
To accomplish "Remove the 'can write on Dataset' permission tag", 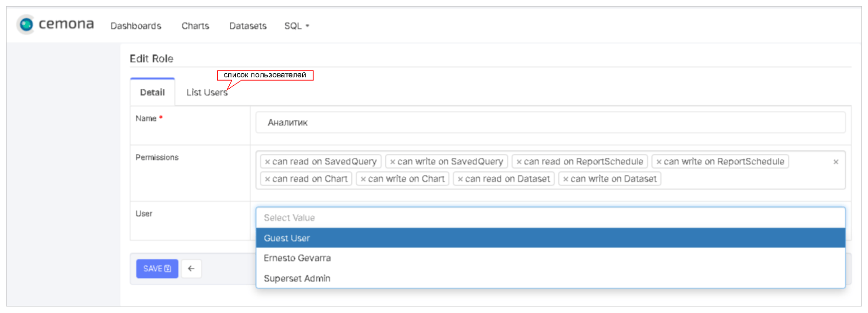I will pos(565,179).
